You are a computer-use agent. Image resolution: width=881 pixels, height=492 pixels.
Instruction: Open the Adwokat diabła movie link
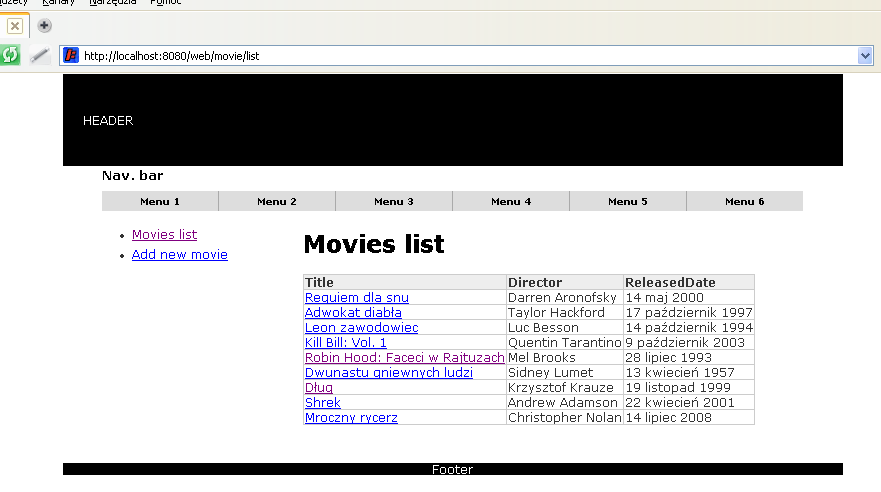click(353, 312)
